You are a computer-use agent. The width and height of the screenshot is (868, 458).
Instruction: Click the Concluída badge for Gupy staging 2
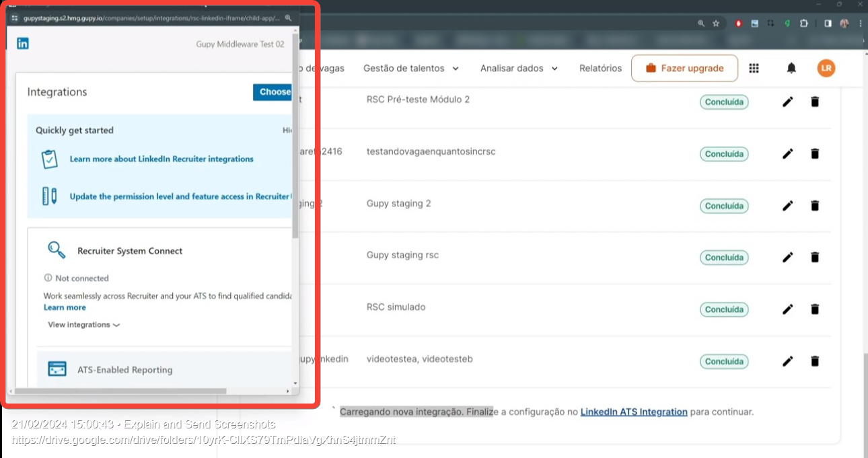(x=724, y=206)
